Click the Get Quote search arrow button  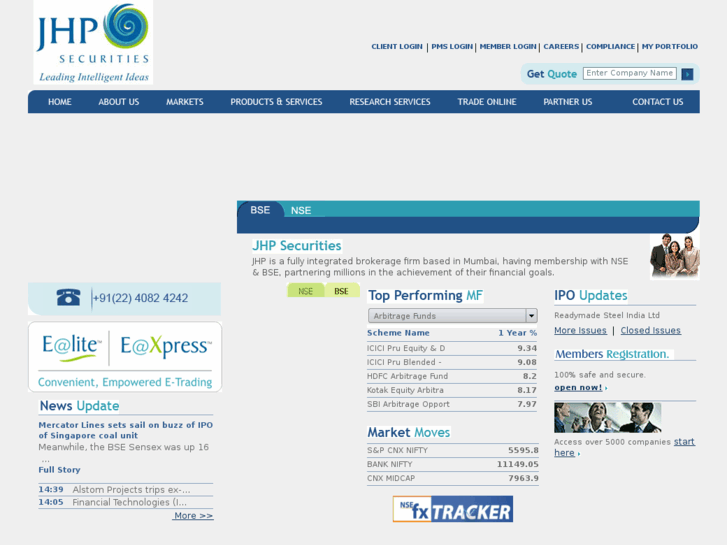[x=687, y=74]
